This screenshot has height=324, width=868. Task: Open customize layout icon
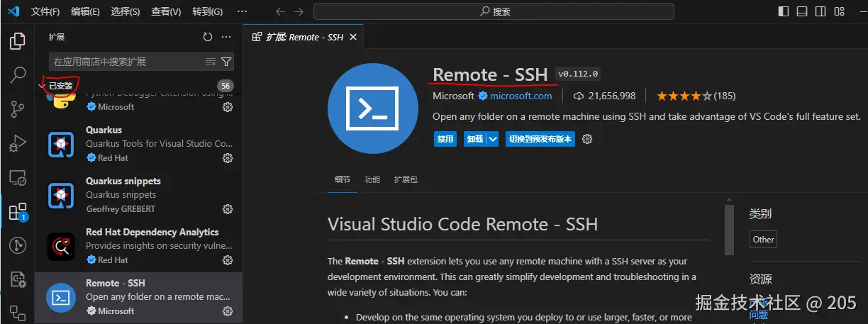tap(840, 11)
